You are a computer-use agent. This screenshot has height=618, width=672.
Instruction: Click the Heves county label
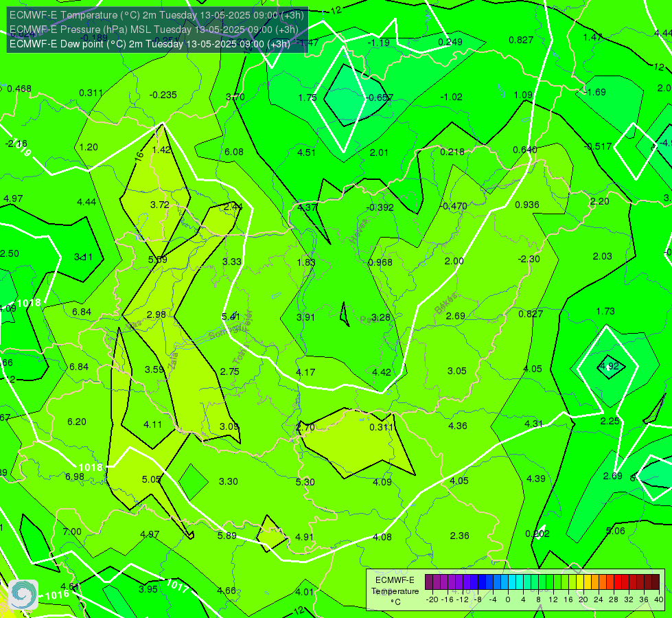coord(359,231)
